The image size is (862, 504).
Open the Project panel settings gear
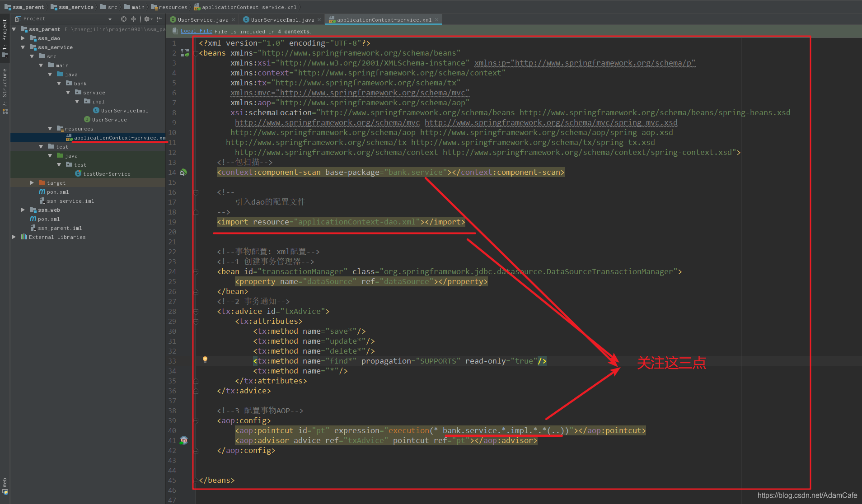[x=147, y=19]
